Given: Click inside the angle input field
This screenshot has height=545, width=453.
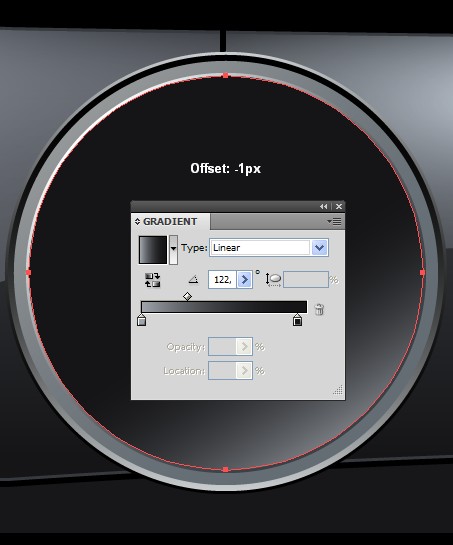Looking at the screenshot, I should point(223,279).
